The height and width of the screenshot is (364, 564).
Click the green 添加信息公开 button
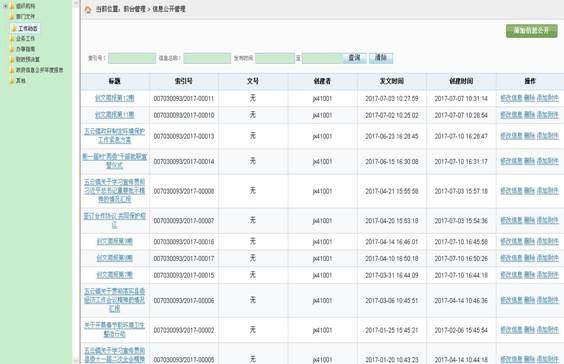click(531, 31)
